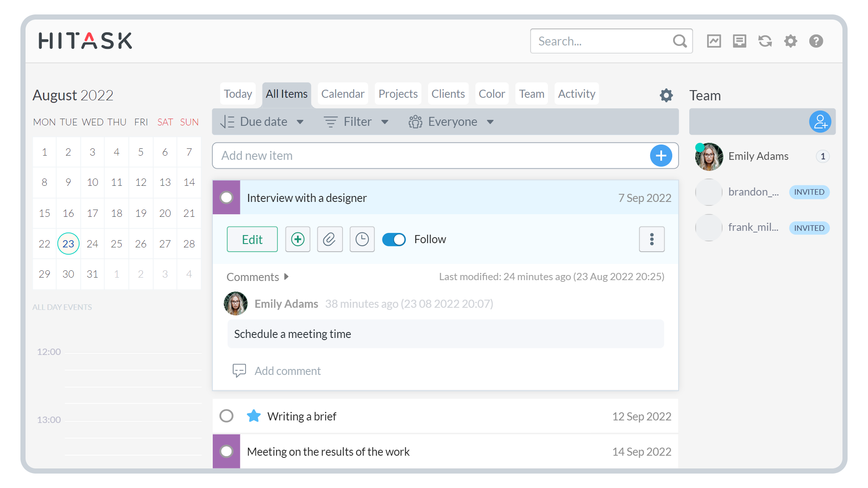This screenshot has width=868, height=488.
Task: Click the August 2022 month heading
Action: tap(73, 95)
